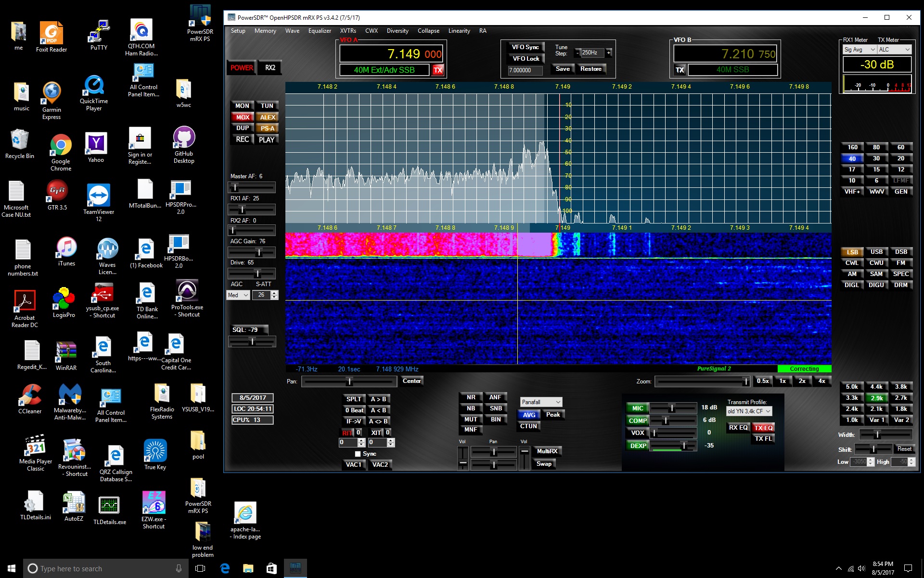Open the iTunes desktop icon
This screenshot has height=578, width=924.
point(66,251)
